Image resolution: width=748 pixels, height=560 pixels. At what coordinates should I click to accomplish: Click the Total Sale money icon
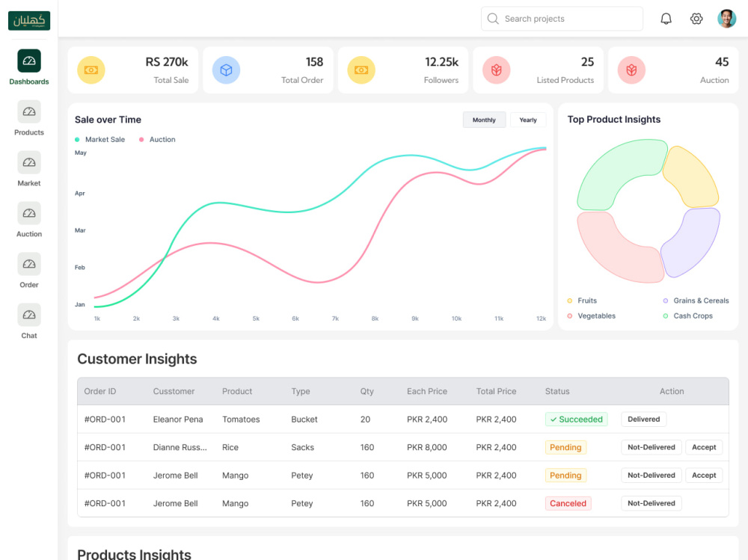(x=91, y=70)
